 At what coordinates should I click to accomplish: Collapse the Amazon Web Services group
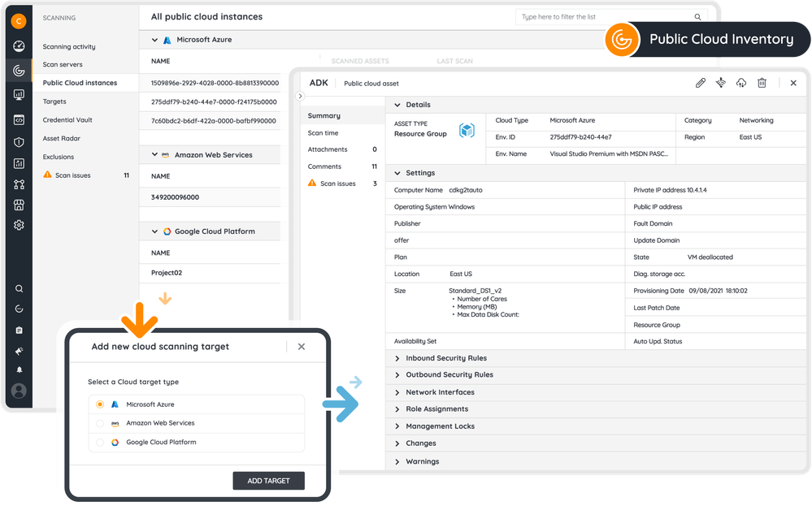tap(154, 154)
